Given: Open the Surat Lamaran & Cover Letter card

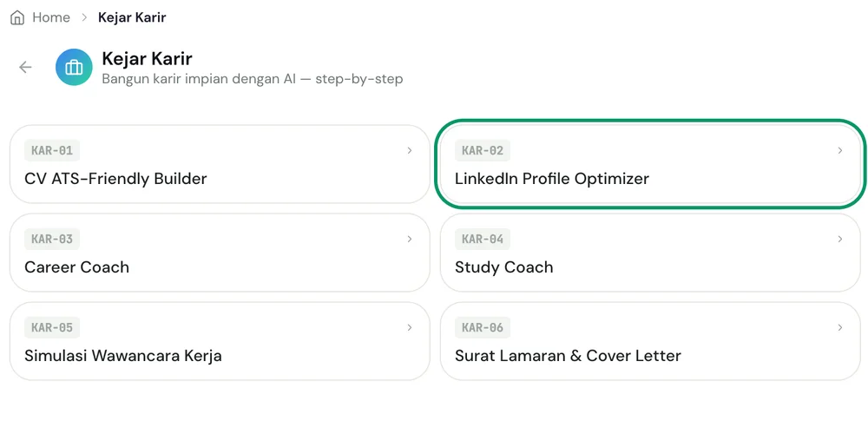Looking at the screenshot, I should click(x=650, y=341).
